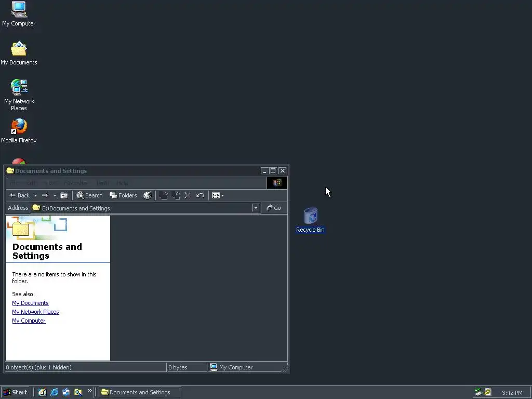The width and height of the screenshot is (532, 399).
Task: Click the Start button
Action: point(15,392)
